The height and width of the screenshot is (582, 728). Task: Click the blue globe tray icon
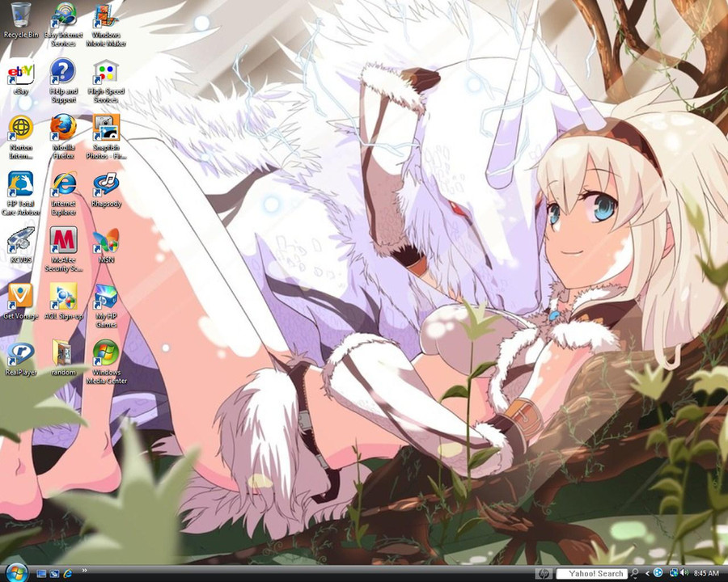(658, 574)
